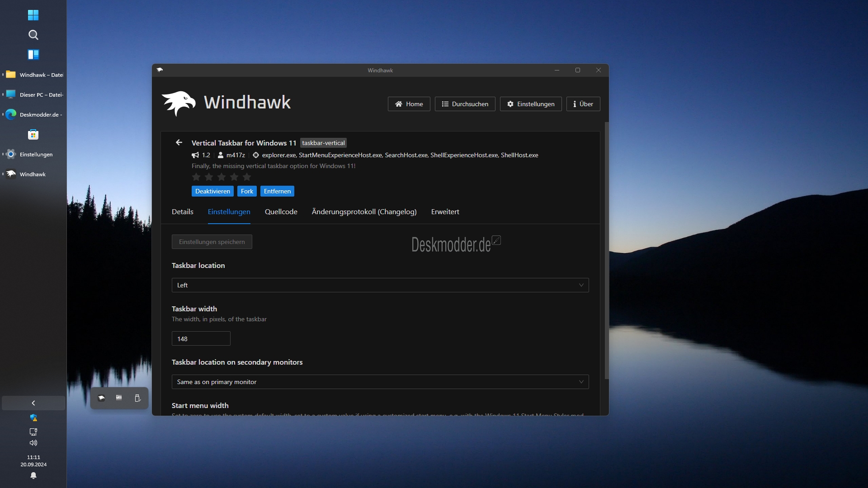Select the Einstellungen tab of the mod

[229, 211]
